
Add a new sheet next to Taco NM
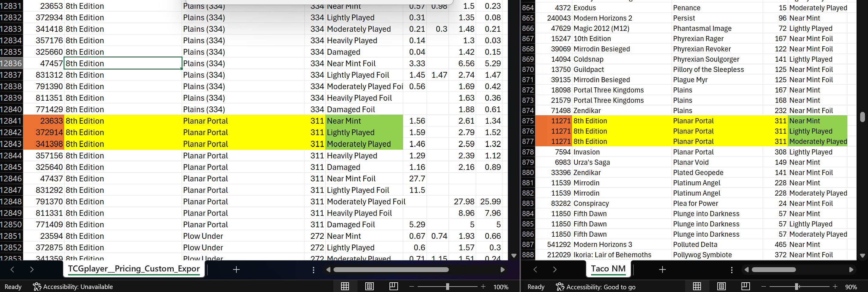[662, 269]
